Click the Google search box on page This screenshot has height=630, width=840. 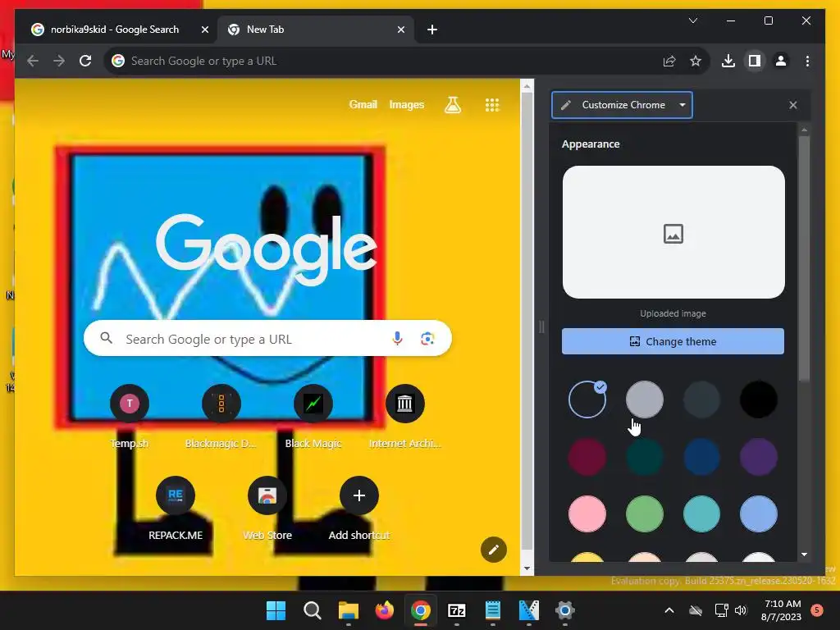[x=267, y=339]
